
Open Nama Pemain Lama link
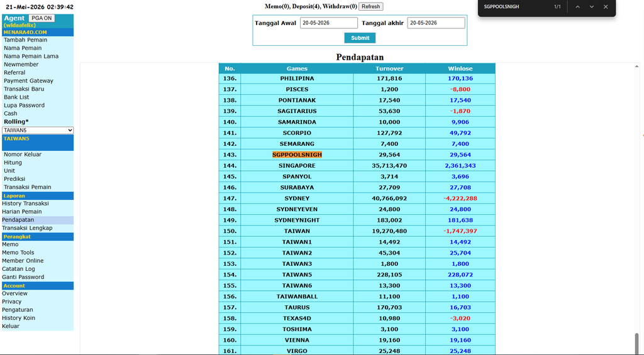pyautogui.click(x=31, y=56)
